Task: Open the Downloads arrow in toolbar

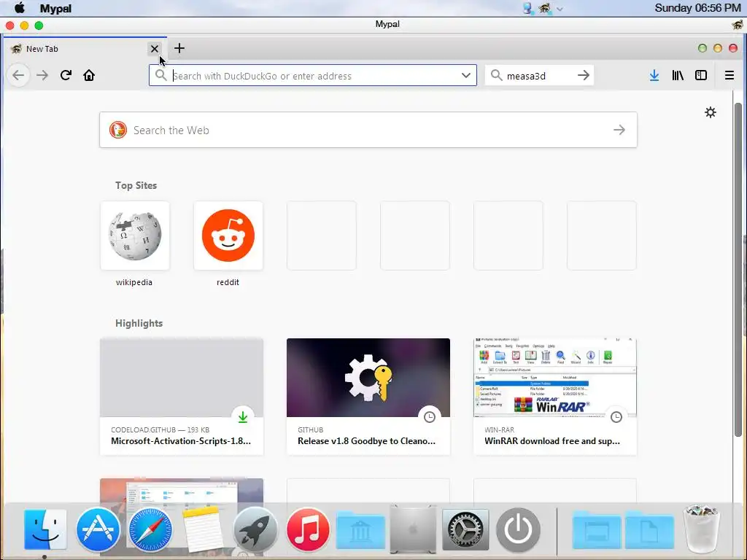Action: (654, 75)
